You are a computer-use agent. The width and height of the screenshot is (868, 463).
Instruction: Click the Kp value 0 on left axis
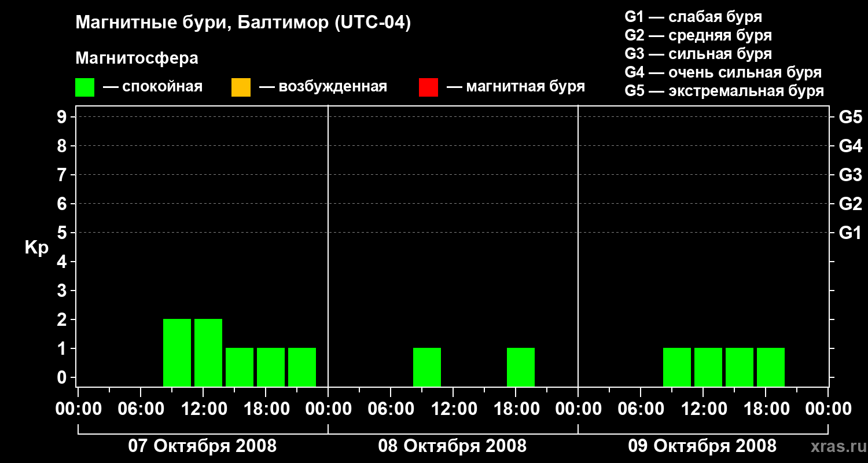tap(62, 377)
